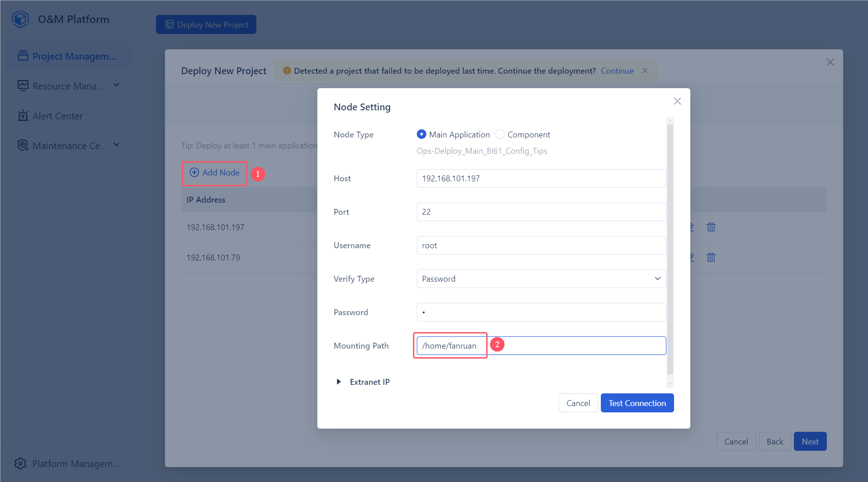Image resolution: width=868 pixels, height=482 pixels.
Task: Select the Component radio button
Action: tap(500, 134)
